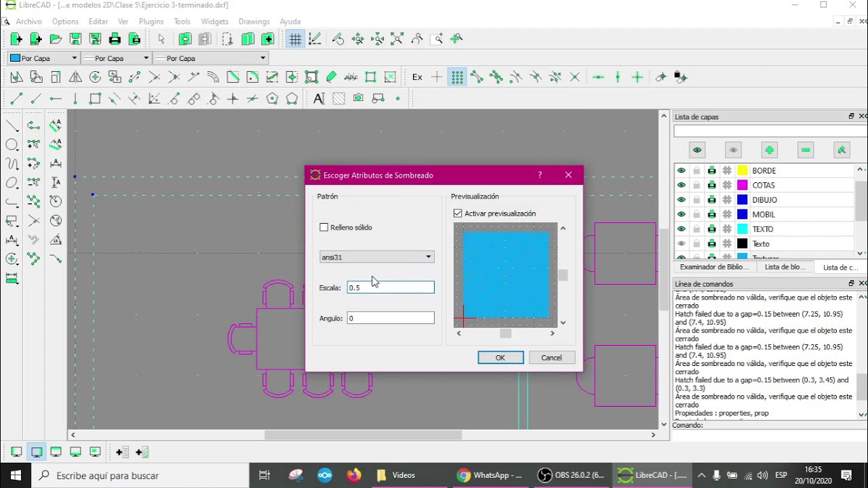Select the Text tool icon
This screenshot has width=868, height=488.
click(319, 99)
